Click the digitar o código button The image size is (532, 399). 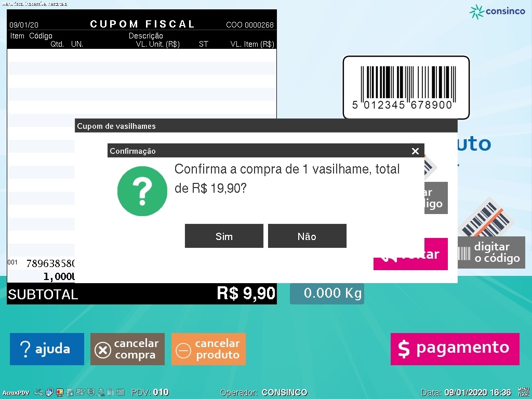click(491, 252)
